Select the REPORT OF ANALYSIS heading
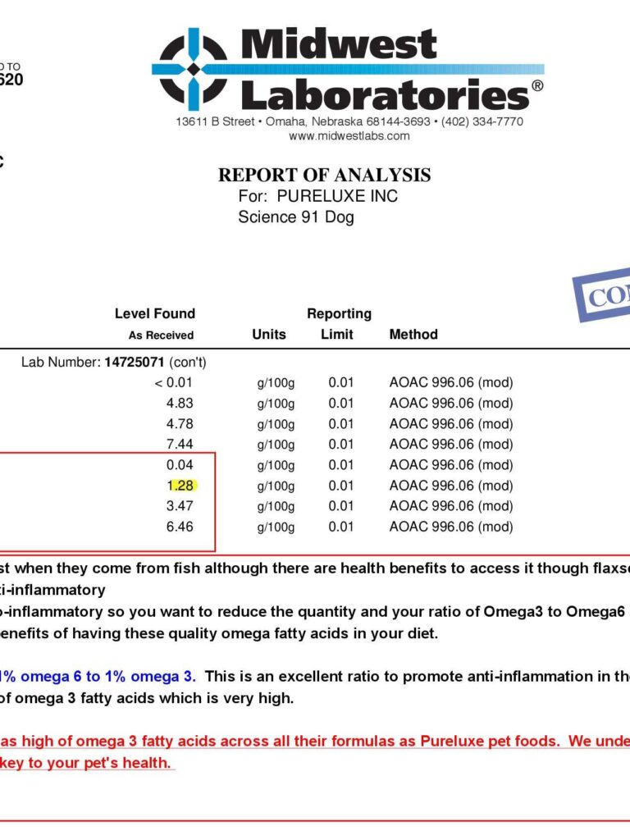The width and height of the screenshot is (630, 840). click(324, 176)
